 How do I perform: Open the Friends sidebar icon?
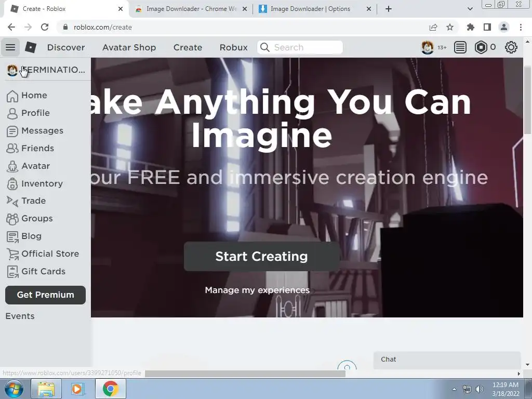tap(12, 148)
